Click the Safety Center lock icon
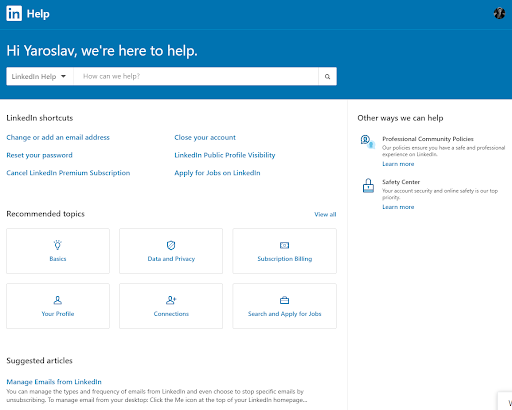The width and height of the screenshot is (512, 410). click(368, 186)
